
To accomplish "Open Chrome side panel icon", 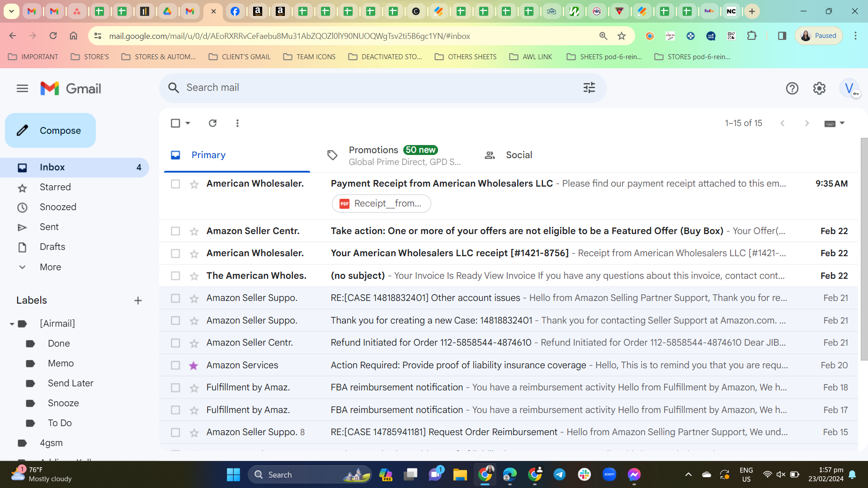I will click(782, 36).
